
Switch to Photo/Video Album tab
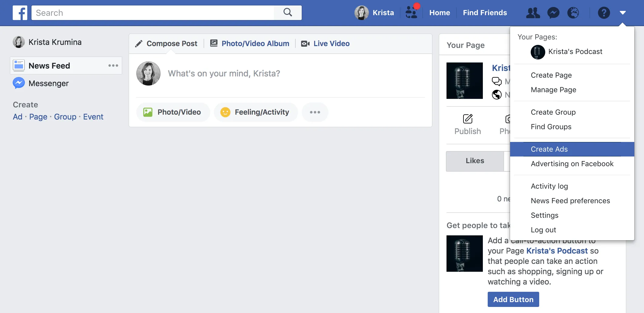250,44
